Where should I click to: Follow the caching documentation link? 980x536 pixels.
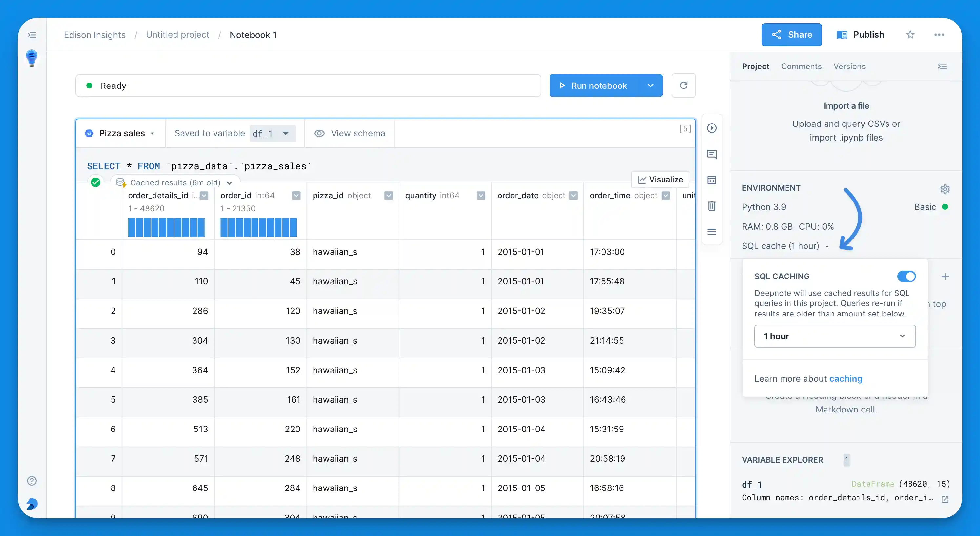pos(846,379)
